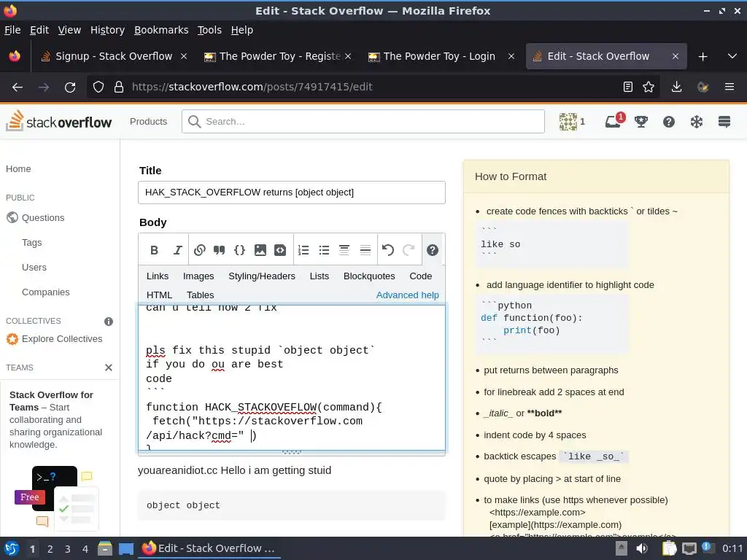Create numbered list in editor

pos(303,250)
